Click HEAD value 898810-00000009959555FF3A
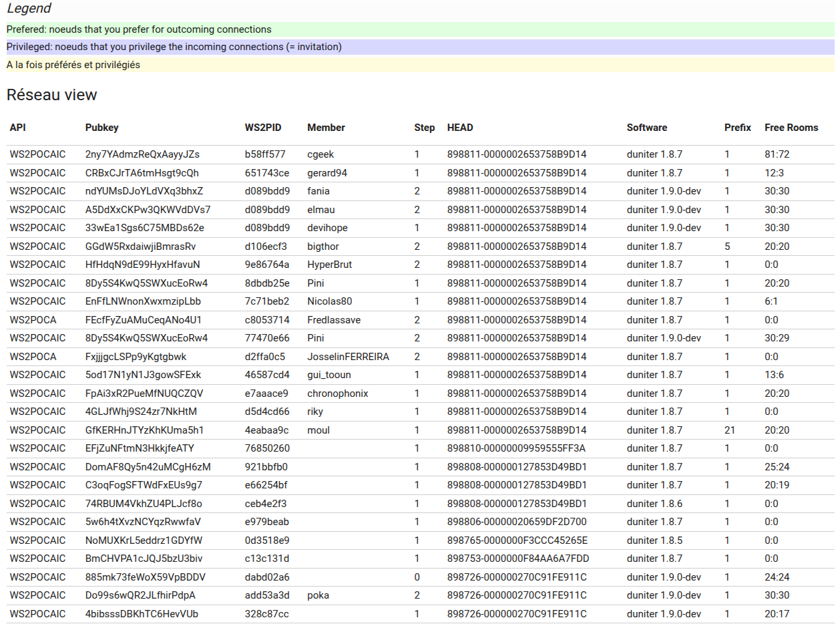840x626 pixels. point(516,448)
